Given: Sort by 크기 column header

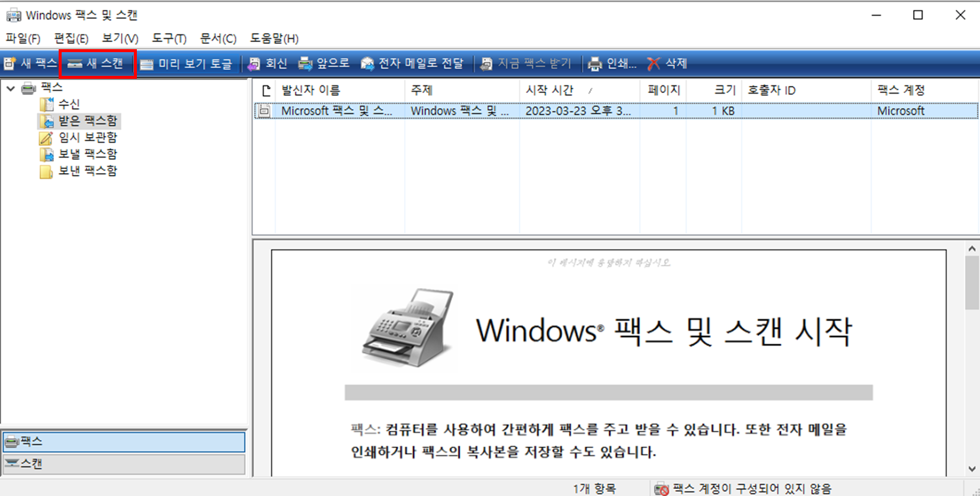Looking at the screenshot, I should 714,90.
